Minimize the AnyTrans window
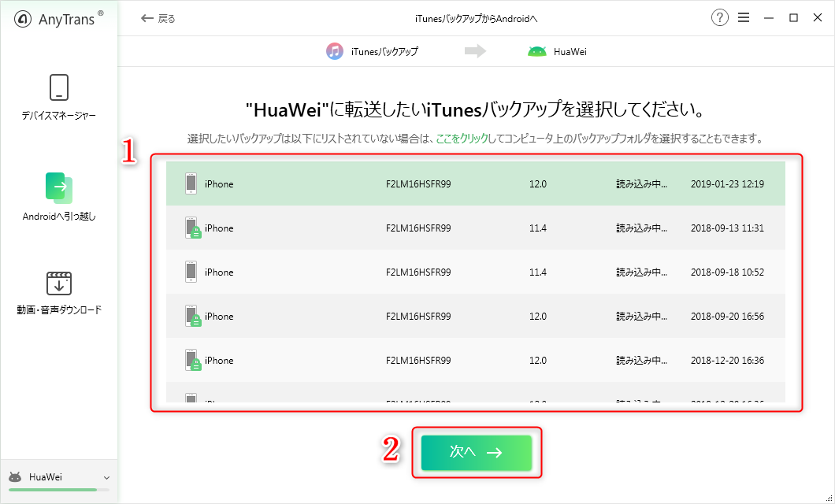The height and width of the screenshot is (504, 835). pos(768,18)
